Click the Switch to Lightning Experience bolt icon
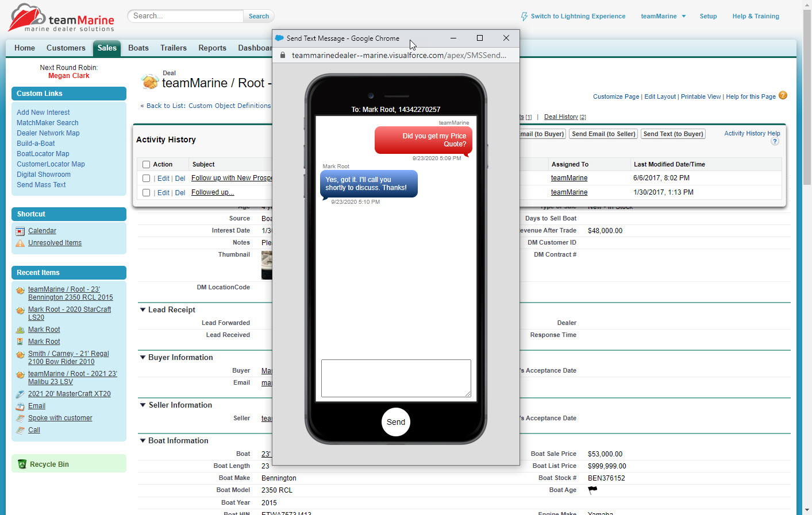Screen dimensions: 812x515 point(524,17)
